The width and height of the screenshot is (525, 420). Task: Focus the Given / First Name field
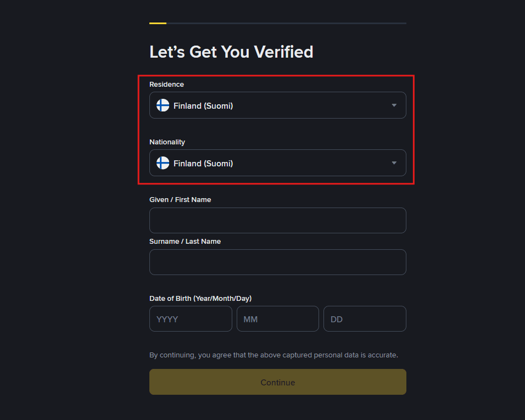point(277,221)
